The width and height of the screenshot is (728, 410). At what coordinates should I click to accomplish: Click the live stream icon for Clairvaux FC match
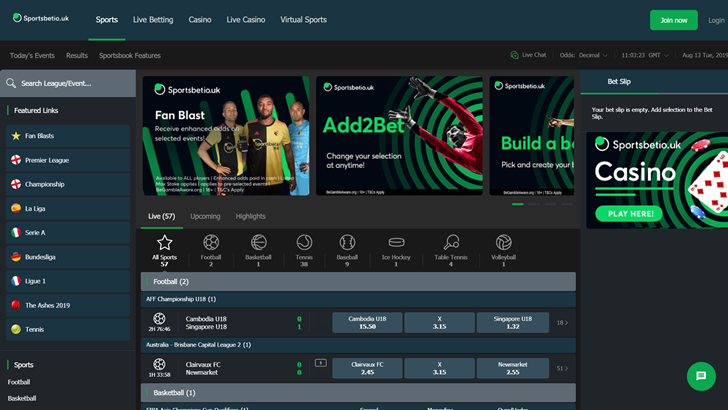click(x=320, y=363)
